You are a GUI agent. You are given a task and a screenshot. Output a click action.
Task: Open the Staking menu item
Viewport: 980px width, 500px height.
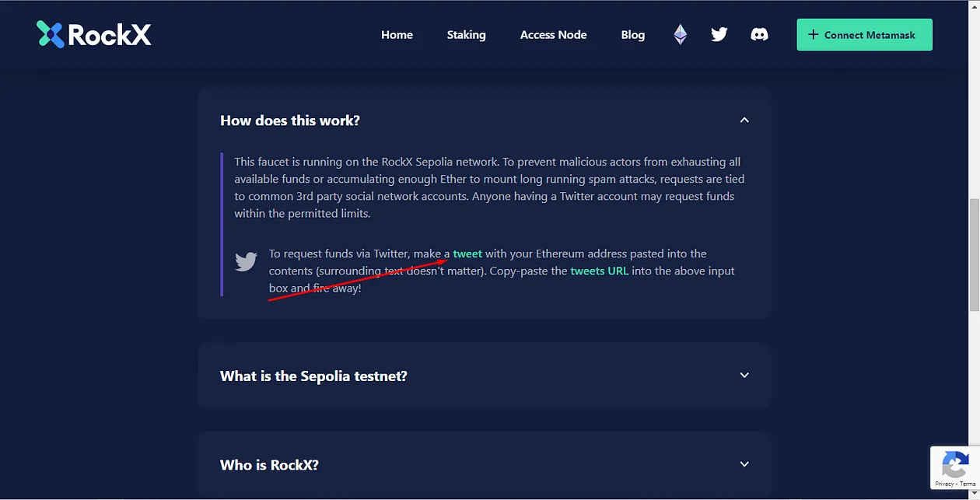click(x=467, y=35)
